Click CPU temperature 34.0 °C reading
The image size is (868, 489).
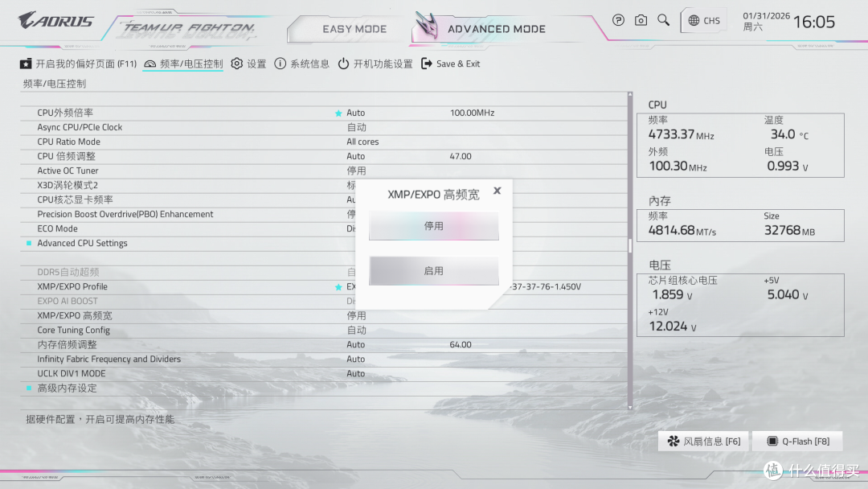789,134
